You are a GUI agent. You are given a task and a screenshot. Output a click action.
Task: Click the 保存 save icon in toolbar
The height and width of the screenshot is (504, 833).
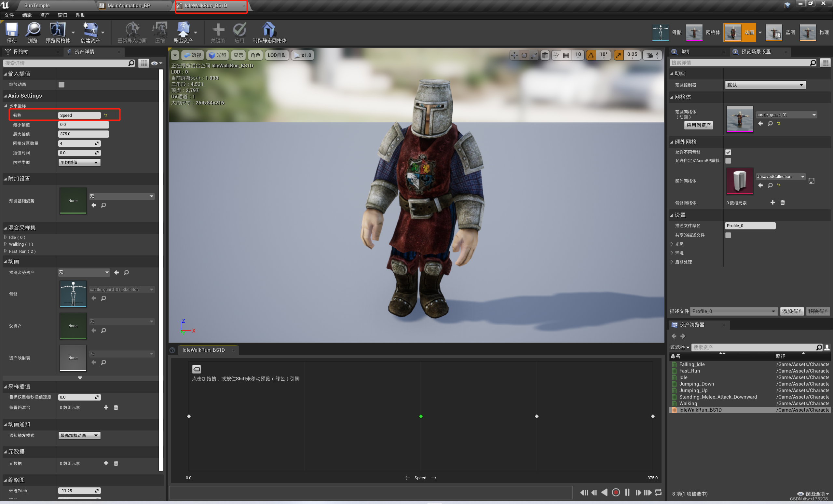(x=11, y=33)
